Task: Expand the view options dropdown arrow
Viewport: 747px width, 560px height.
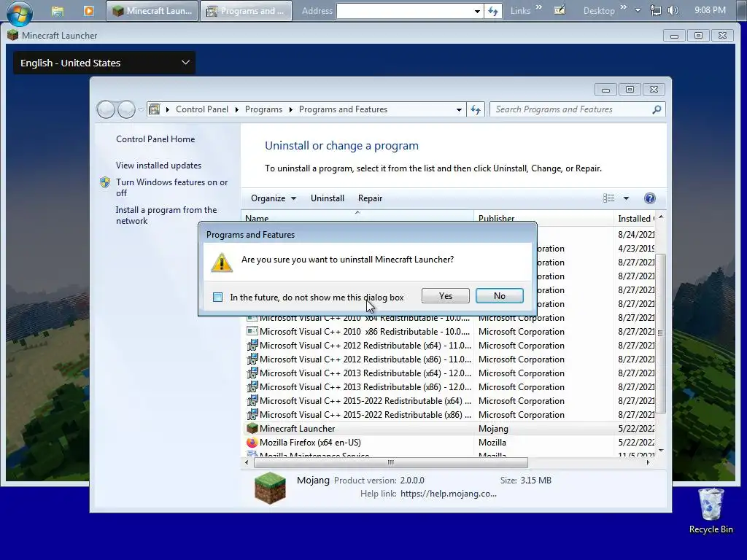Action: tap(626, 198)
